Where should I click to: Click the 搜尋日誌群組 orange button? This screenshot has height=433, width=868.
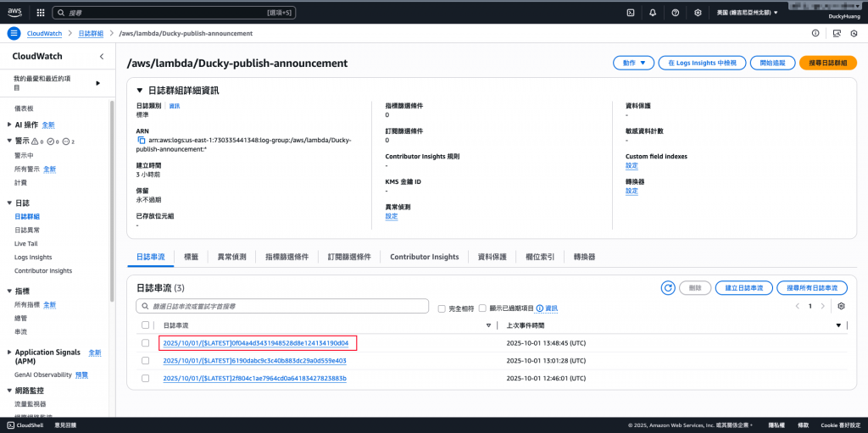tap(827, 63)
